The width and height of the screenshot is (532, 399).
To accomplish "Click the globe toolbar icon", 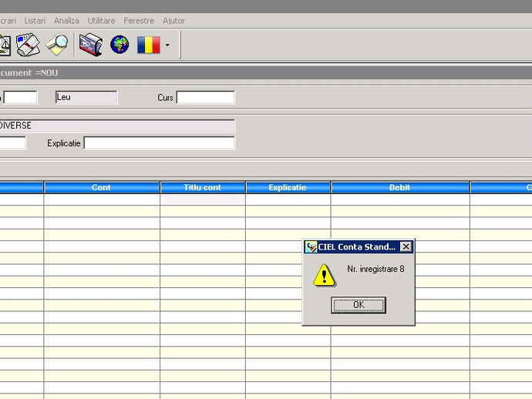I will pyautogui.click(x=120, y=45).
